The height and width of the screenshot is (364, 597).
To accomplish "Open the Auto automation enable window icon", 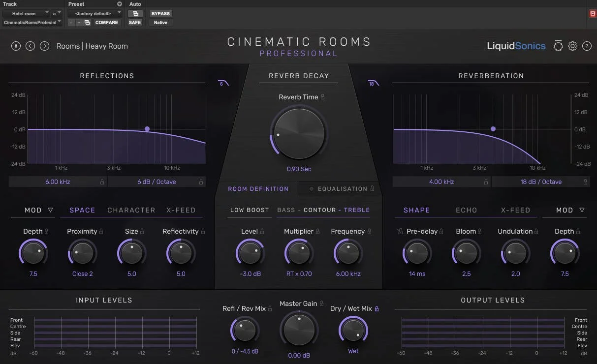I will pos(135,13).
